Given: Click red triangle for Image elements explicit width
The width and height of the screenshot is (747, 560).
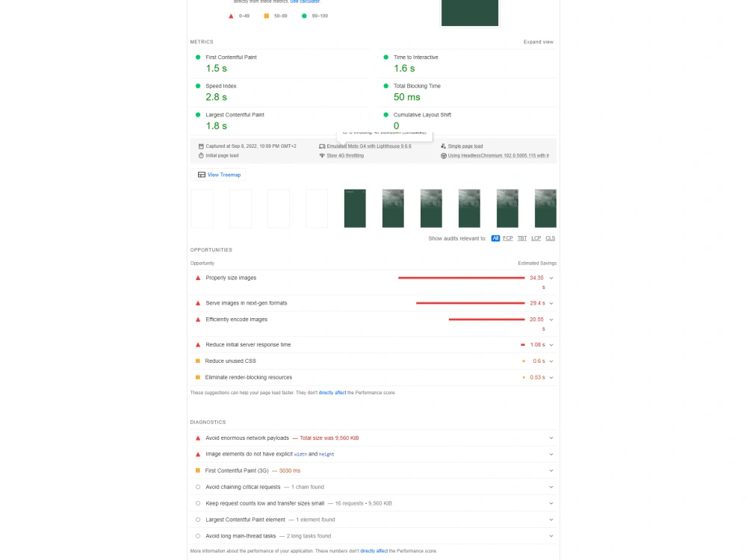Looking at the screenshot, I should pyautogui.click(x=198, y=454).
